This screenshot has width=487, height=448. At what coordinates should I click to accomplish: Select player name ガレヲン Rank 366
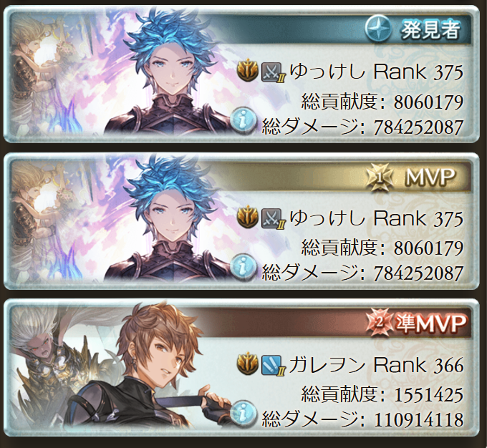click(376, 365)
